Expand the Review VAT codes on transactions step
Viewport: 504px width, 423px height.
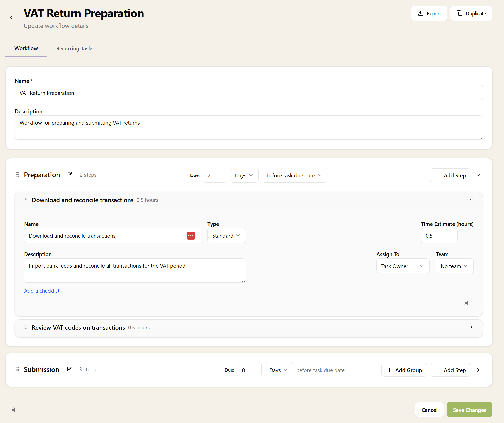coord(471,327)
